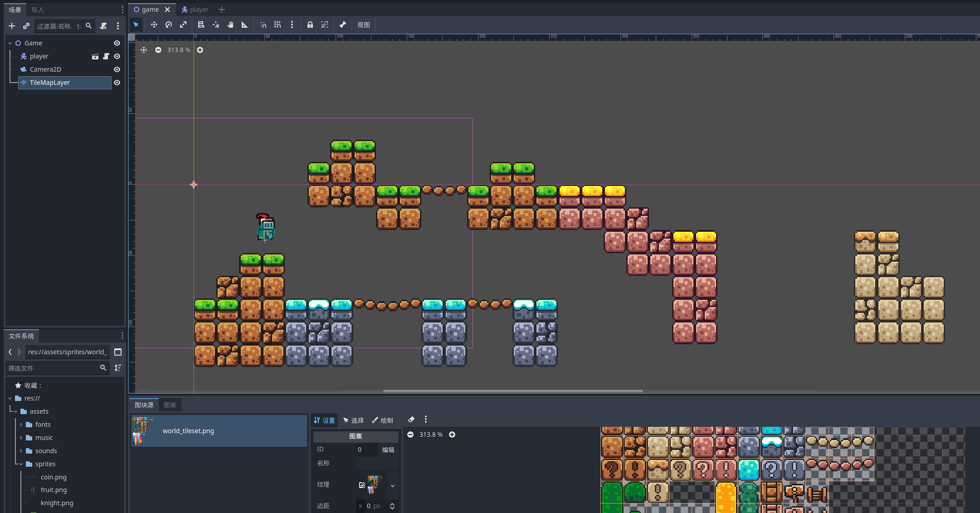Switch to the player scene tab
Viewport: 980px width, 513px height.
(195, 10)
